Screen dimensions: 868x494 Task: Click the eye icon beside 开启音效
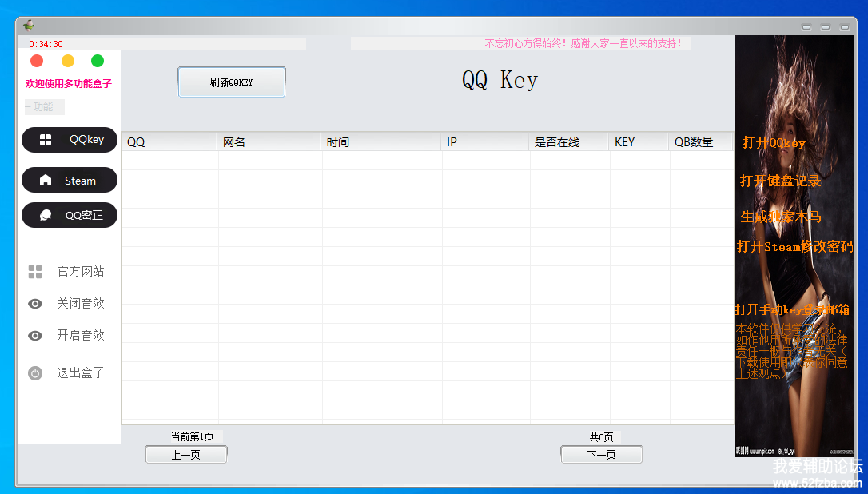coord(35,336)
